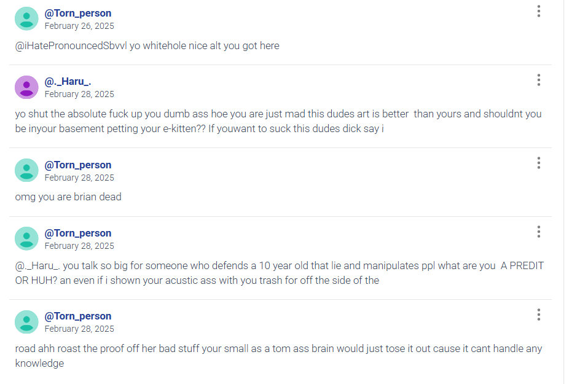This screenshot has width=588, height=384.
Task: Click the @._Haru_. mention inside Torn_person's reply
Action: (x=37, y=266)
